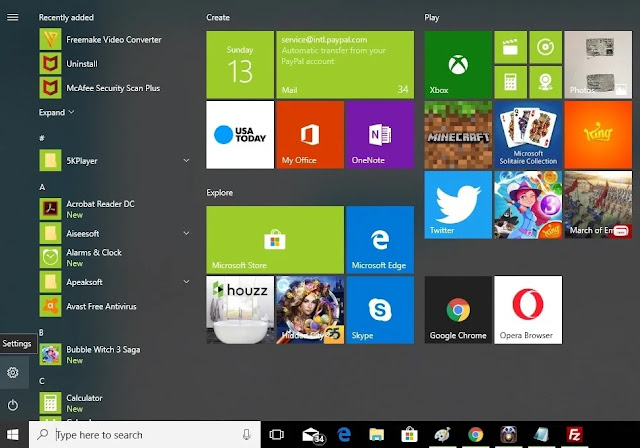
Task: Click in the Type here to search box
Action: coord(144,435)
